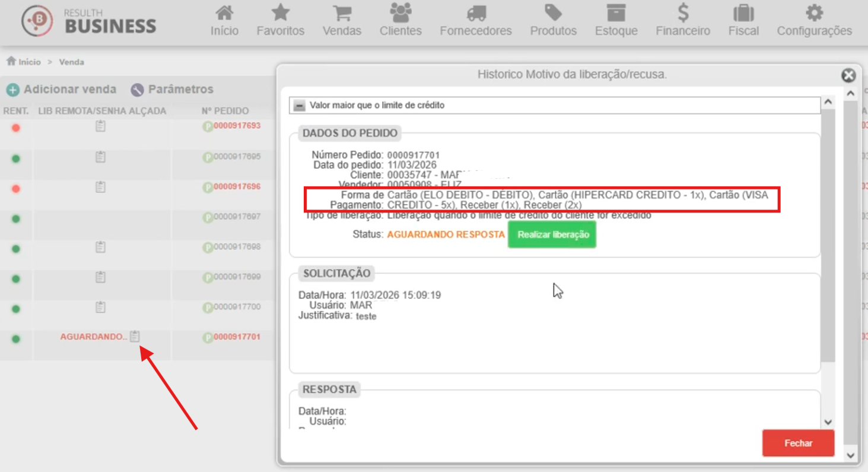
Task: Click green rentability dot for order 0000917701
Action: pyautogui.click(x=16, y=339)
